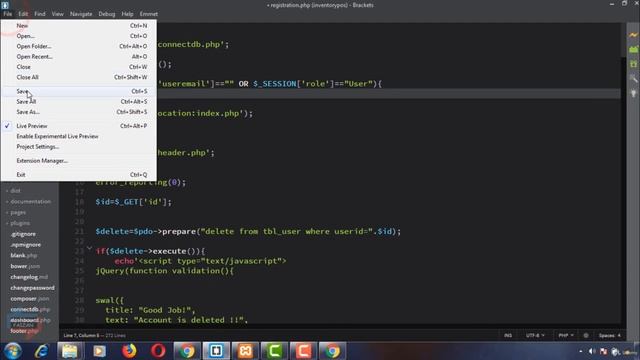Close the File menu via File
The image size is (640, 360).
(x=7, y=14)
